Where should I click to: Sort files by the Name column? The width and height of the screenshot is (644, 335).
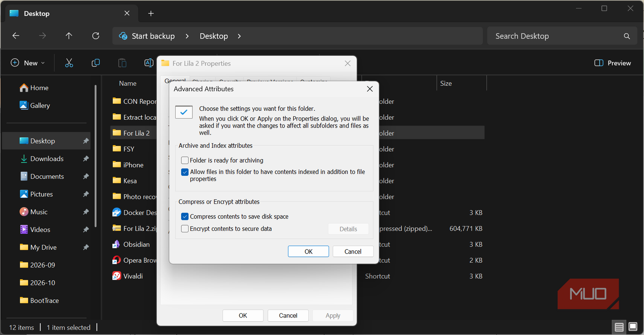[x=128, y=83]
